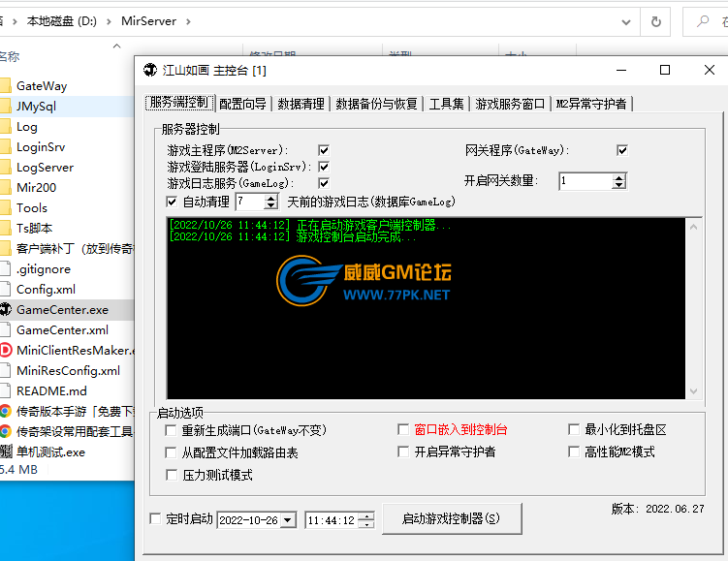Screen dimensions: 728x561
Task: Expand Explorer address bar history dropdown
Action: pyautogui.click(x=626, y=22)
